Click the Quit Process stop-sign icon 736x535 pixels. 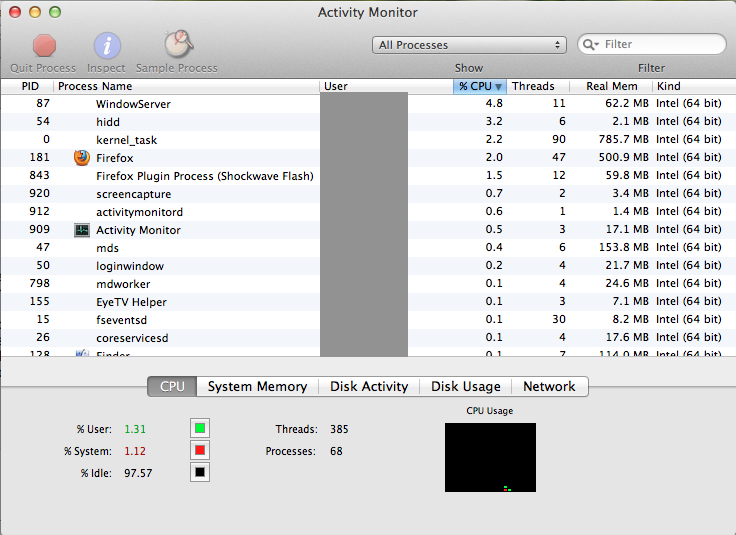pos(44,46)
